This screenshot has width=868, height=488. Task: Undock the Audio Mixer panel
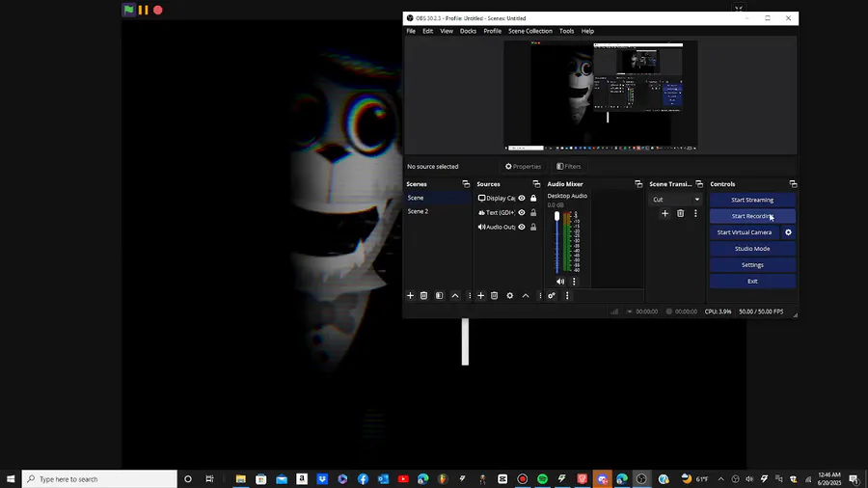point(638,184)
